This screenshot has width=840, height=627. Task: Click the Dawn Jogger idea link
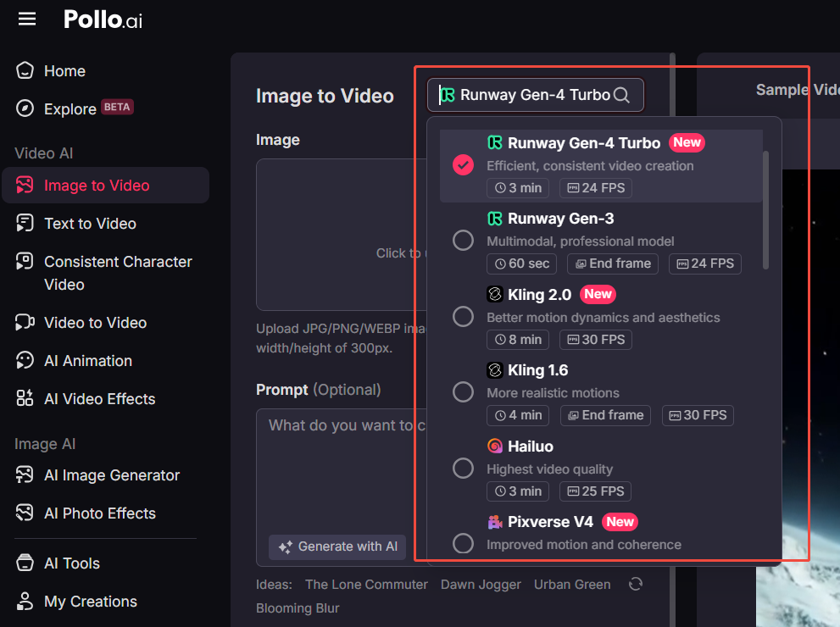(481, 585)
